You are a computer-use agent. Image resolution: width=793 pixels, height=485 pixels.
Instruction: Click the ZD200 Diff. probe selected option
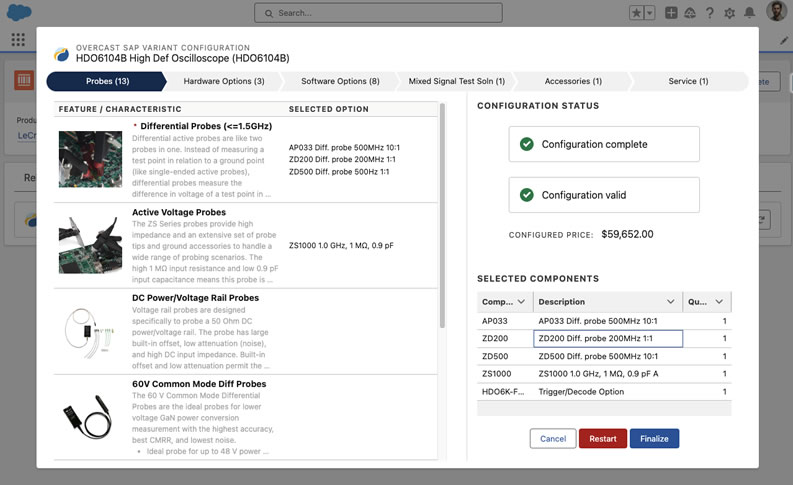(x=342, y=159)
